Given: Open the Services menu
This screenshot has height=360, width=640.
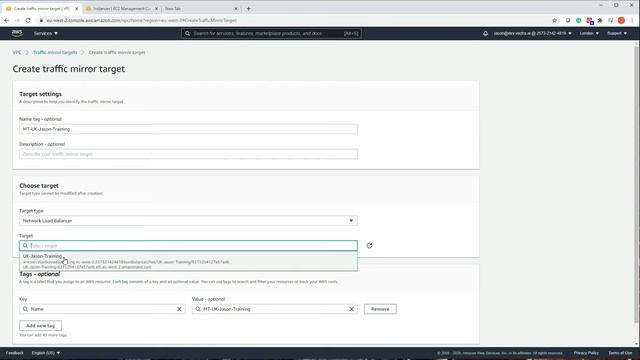Looking at the screenshot, I should (x=46, y=33).
